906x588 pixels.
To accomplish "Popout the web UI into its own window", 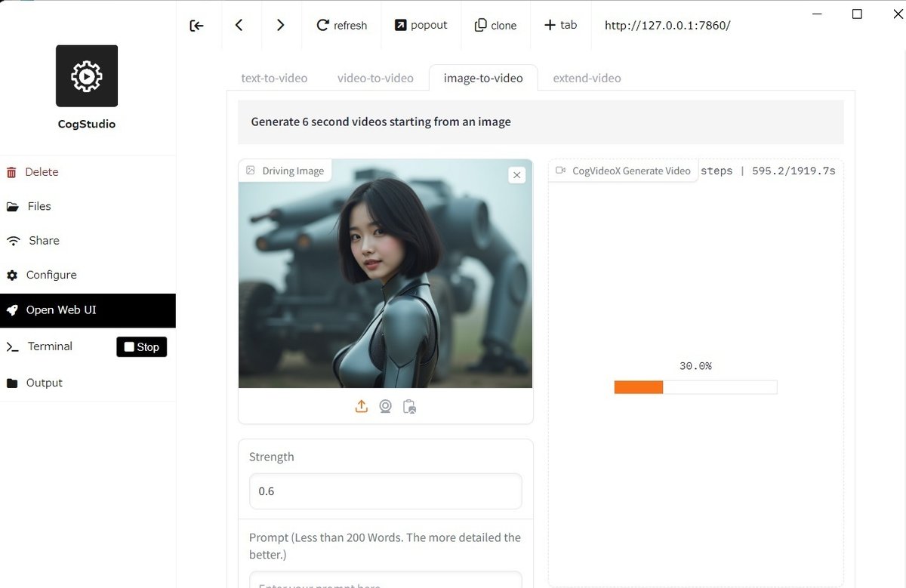I will click(421, 25).
